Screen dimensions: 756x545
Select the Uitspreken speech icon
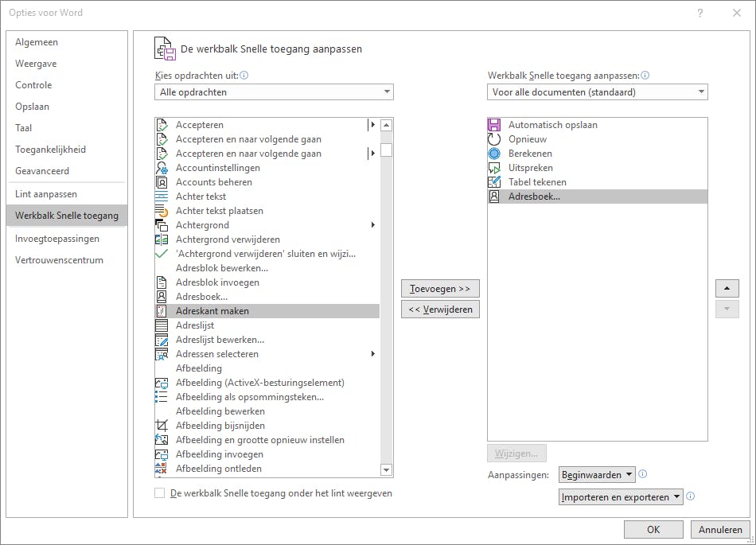(x=494, y=168)
